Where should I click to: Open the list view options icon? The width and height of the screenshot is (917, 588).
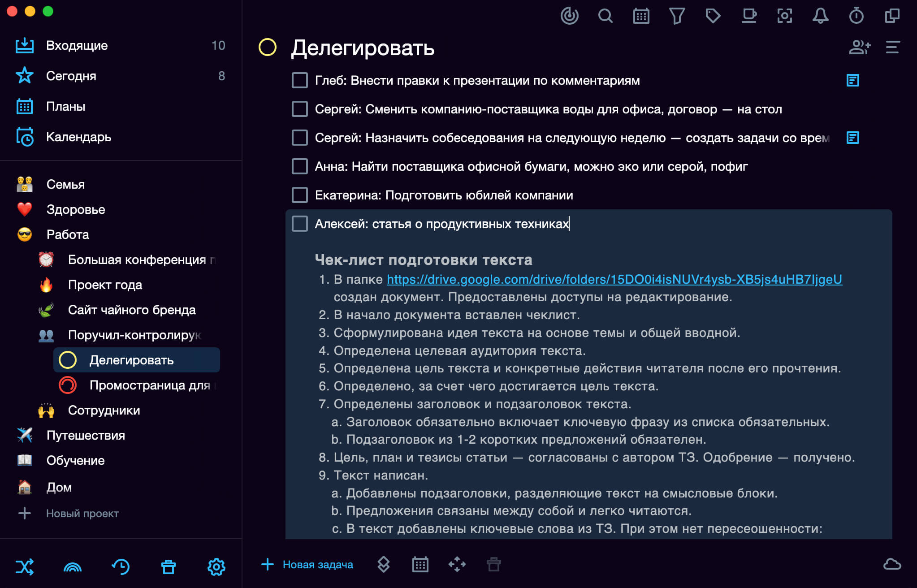[x=892, y=47]
